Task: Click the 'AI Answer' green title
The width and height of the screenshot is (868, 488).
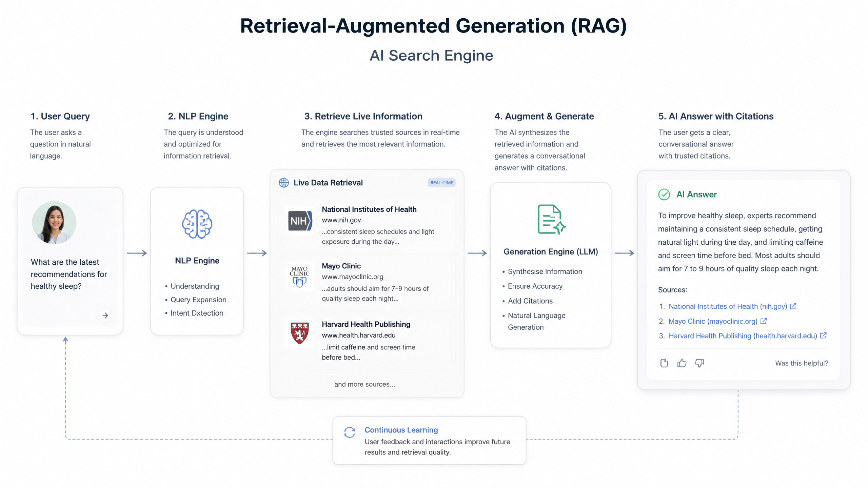Action: pyautogui.click(x=696, y=195)
